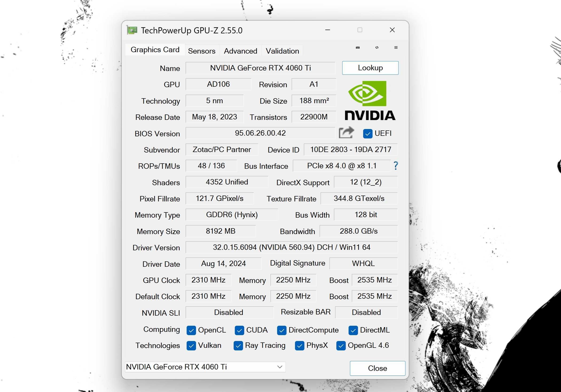Open the GPU selection dropdown

[205, 367]
